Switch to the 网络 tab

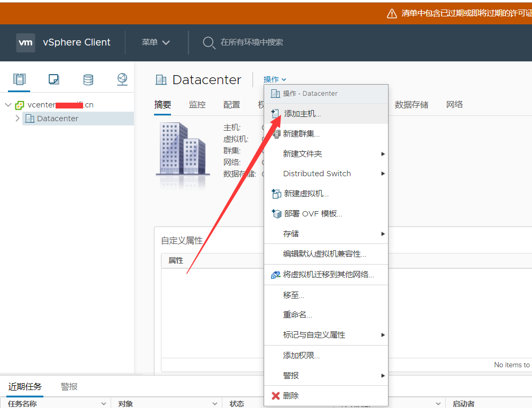click(454, 104)
